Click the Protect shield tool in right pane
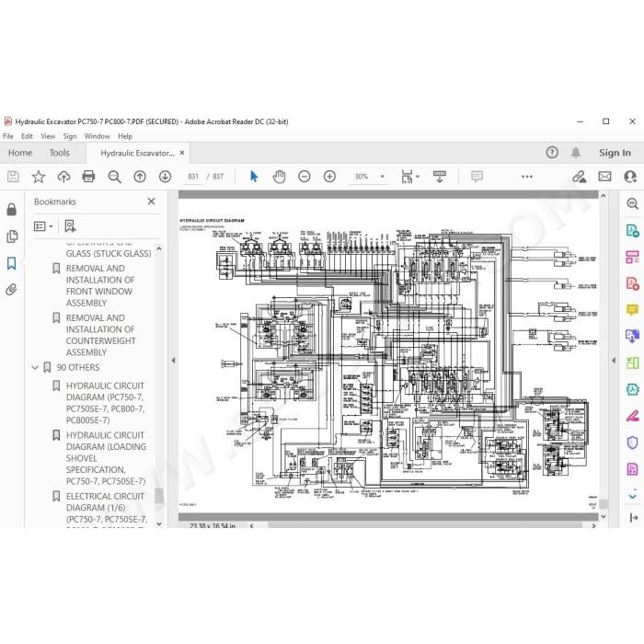The image size is (644, 644). pos(633,443)
